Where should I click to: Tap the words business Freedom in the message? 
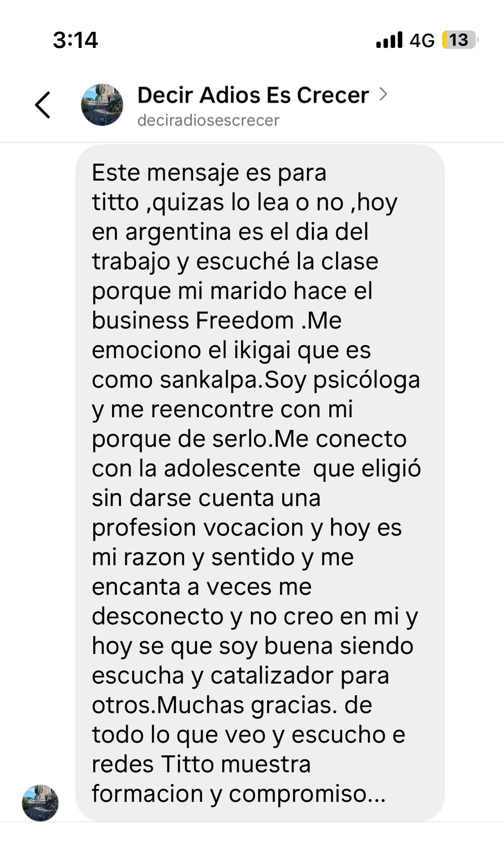pyautogui.click(x=193, y=320)
